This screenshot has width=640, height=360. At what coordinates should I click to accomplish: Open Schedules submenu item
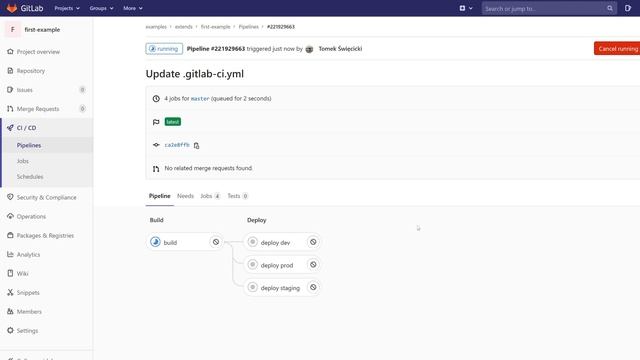coord(30,177)
